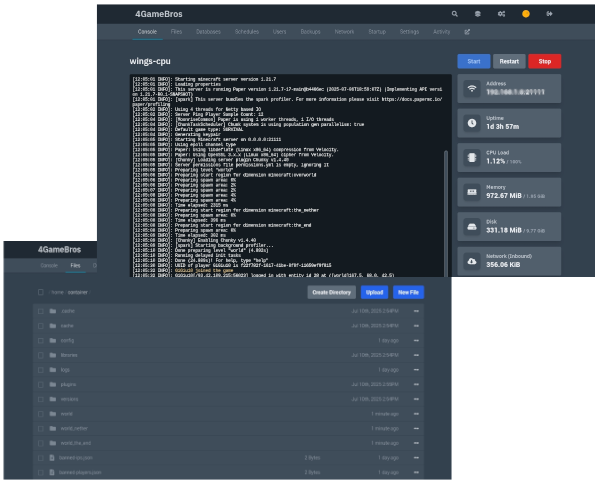This screenshot has width=600, height=480.
Task: Open admin settings cogs icon
Action: click(502, 14)
